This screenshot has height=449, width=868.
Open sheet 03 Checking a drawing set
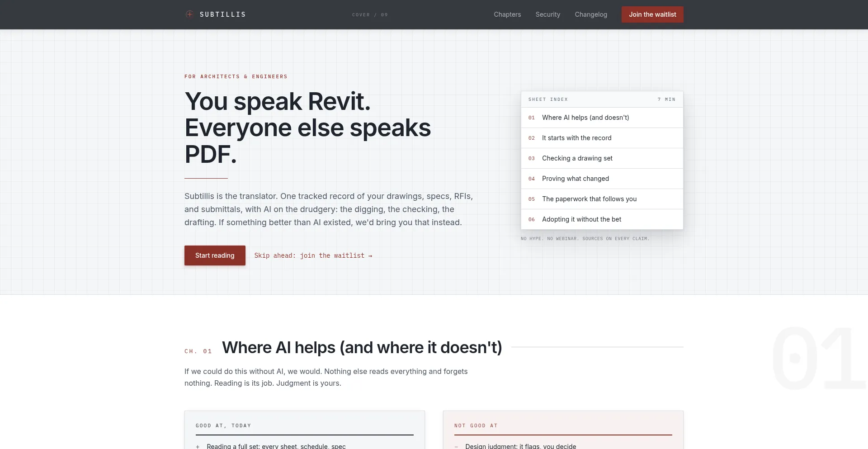[602, 158]
